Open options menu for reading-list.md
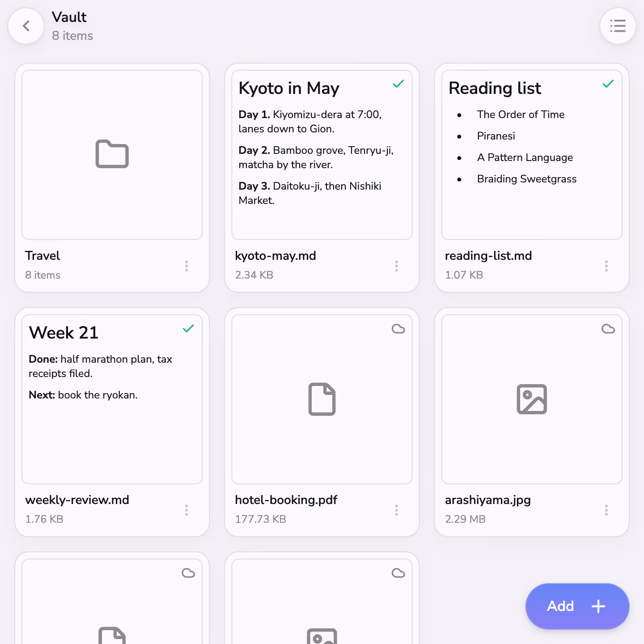Image resolution: width=644 pixels, height=644 pixels. [606, 266]
